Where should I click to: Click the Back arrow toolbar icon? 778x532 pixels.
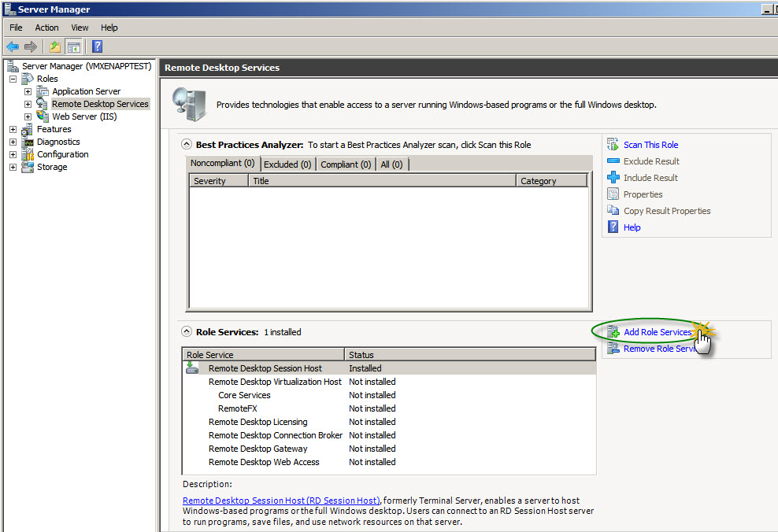pos(13,46)
